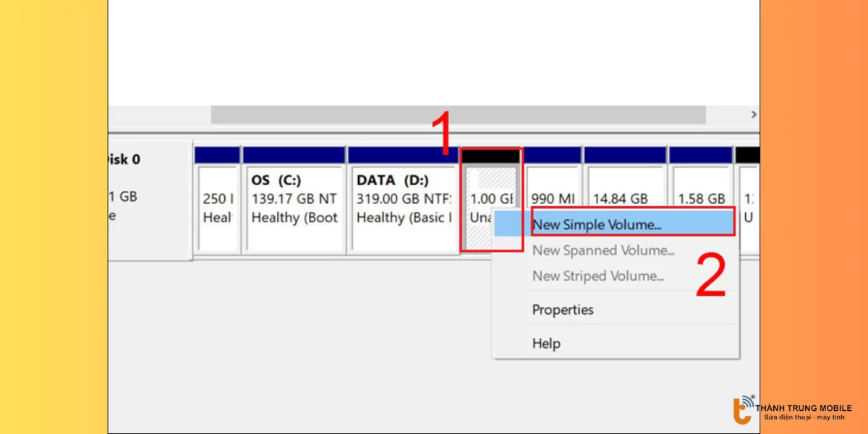The width and height of the screenshot is (868, 434).
Task: Click the greyed New Spanned Volume entry
Action: tap(603, 251)
